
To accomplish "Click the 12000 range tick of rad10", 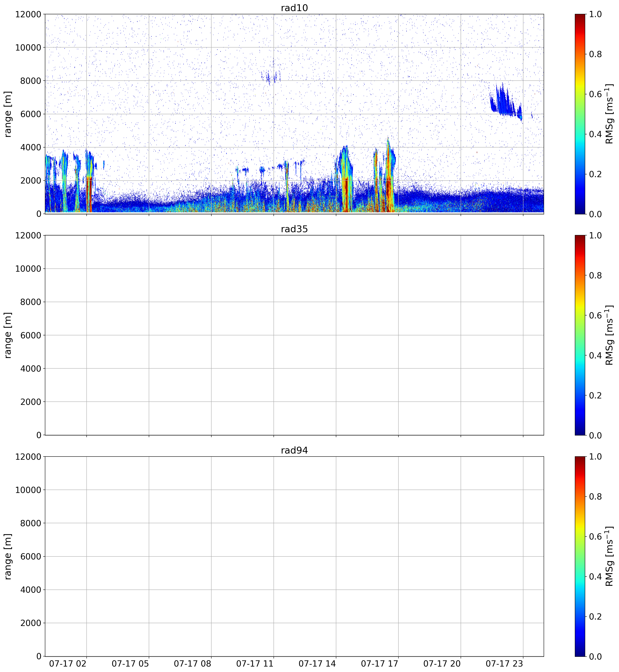I will [x=29, y=14].
